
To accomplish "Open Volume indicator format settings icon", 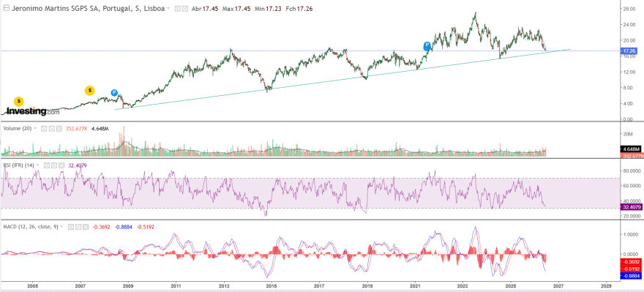I will 51,129.
